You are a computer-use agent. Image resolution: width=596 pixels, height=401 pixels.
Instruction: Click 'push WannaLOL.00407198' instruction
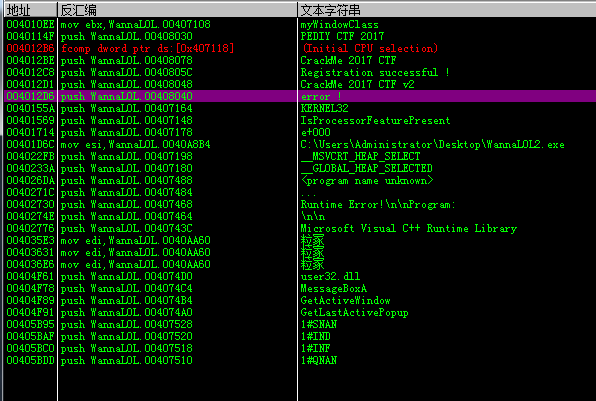click(x=127, y=156)
